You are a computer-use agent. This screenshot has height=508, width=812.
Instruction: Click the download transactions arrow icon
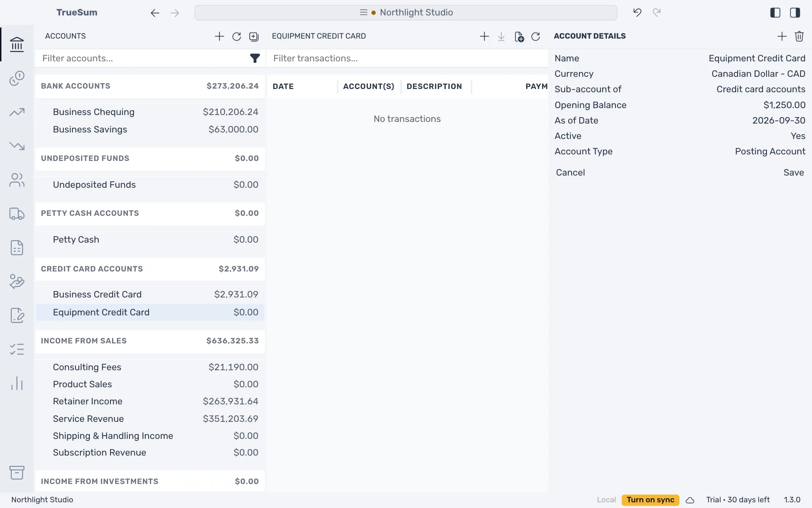[501, 37]
